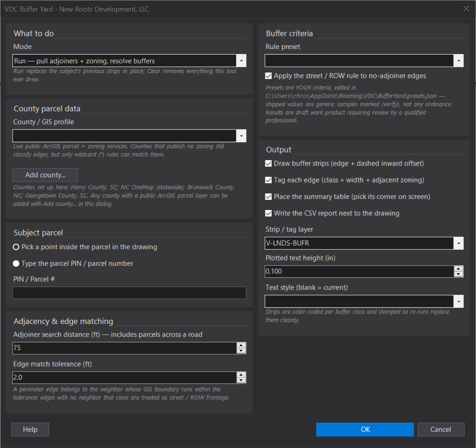
Task: Uncheck Draw buffer strips option
Action: pos(268,164)
